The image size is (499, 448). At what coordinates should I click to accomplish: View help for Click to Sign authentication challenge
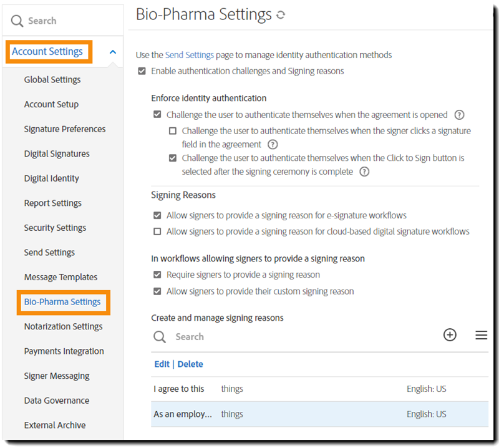pos(364,172)
